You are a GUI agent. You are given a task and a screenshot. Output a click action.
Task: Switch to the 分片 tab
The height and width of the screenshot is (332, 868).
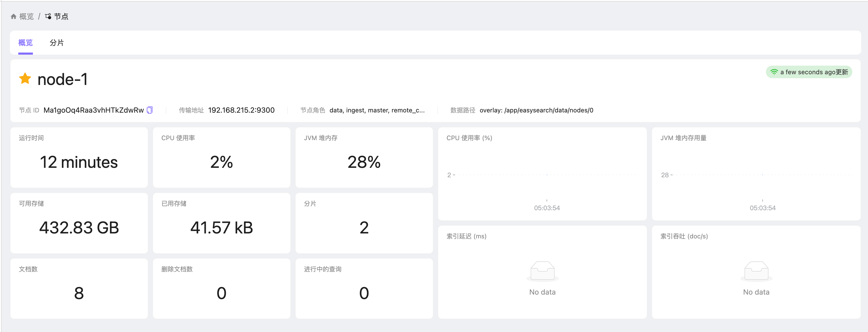point(57,43)
